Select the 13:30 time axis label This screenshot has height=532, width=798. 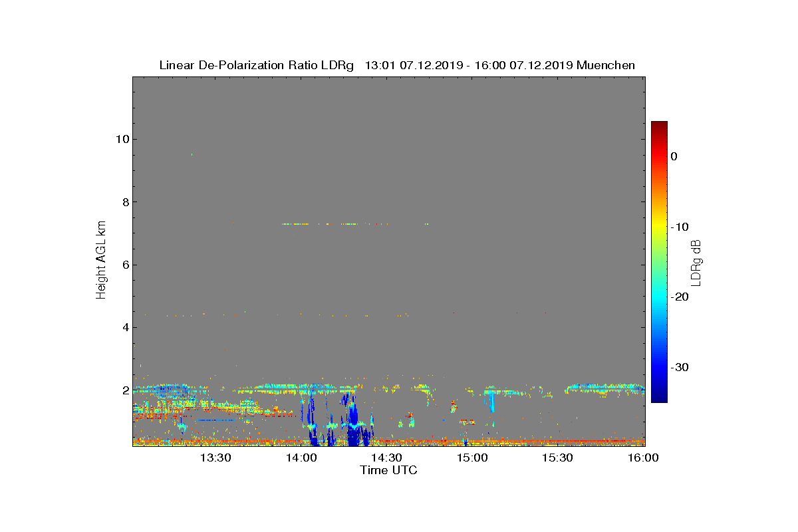[x=215, y=458]
